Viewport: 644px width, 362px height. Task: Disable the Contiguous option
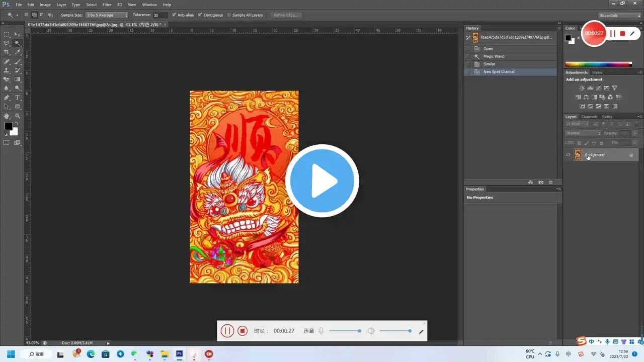click(x=200, y=15)
